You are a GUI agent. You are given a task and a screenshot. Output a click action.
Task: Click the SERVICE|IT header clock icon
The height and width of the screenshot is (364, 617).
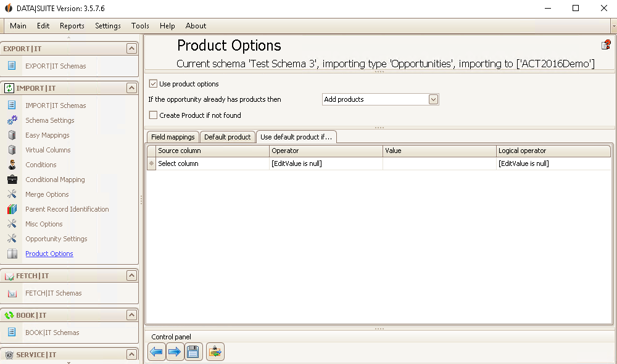pos(9,355)
